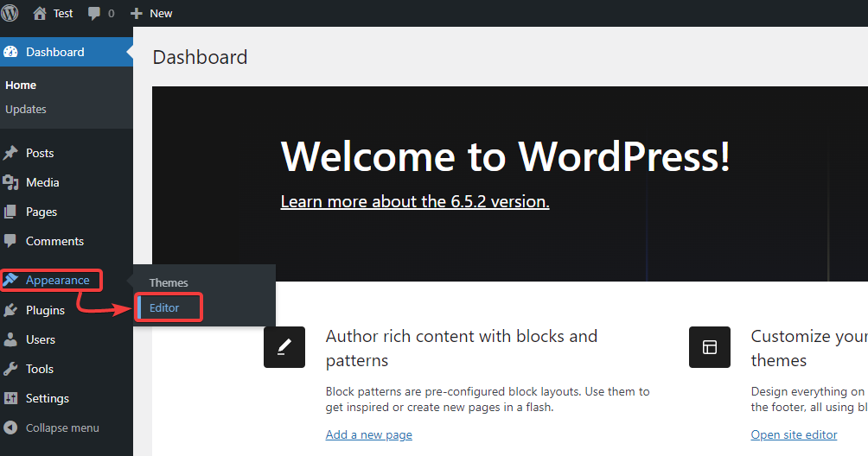Select Editor in the Appearance flyout
868x456 pixels.
click(x=164, y=307)
